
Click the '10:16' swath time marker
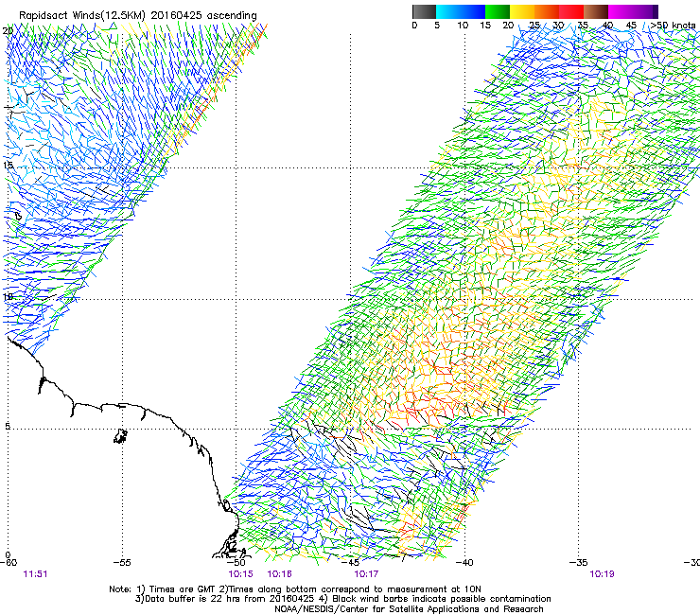click(279, 574)
